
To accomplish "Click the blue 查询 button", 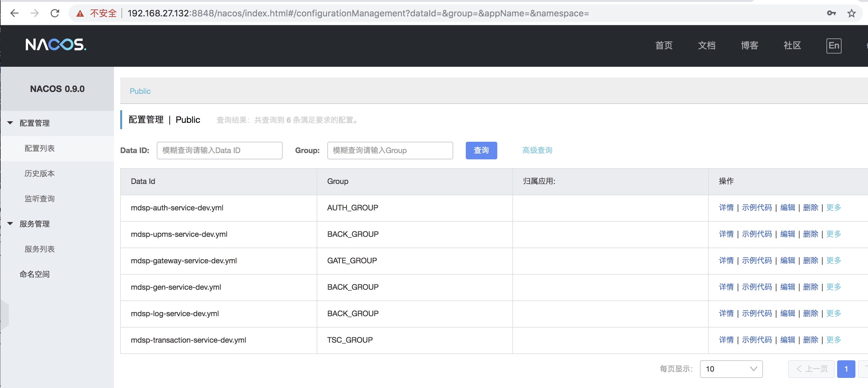I will (x=481, y=150).
